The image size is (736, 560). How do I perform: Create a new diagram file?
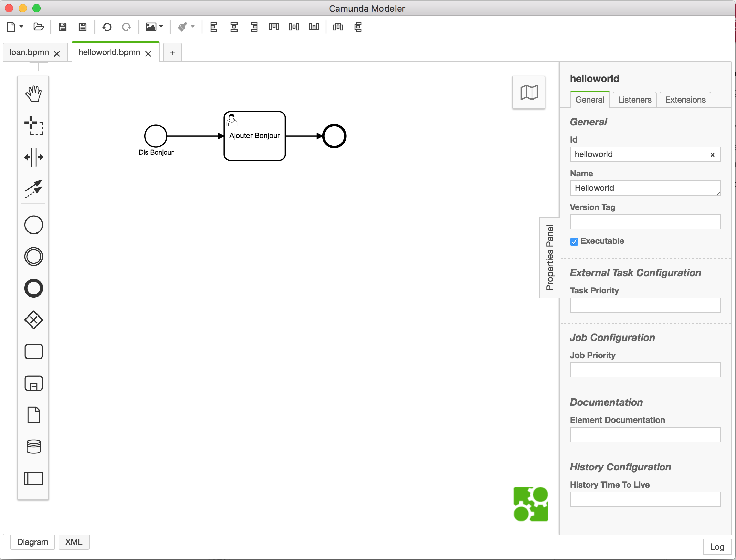pyautogui.click(x=11, y=27)
